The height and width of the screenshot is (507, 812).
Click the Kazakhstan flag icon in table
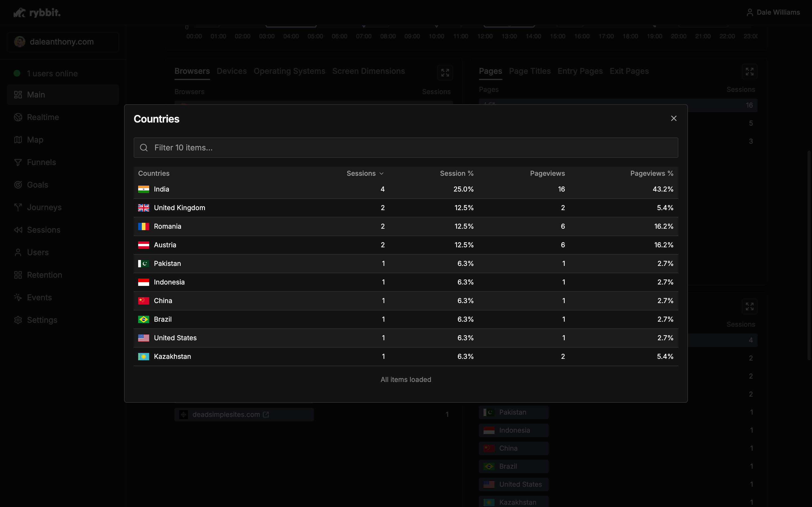[144, 356]
